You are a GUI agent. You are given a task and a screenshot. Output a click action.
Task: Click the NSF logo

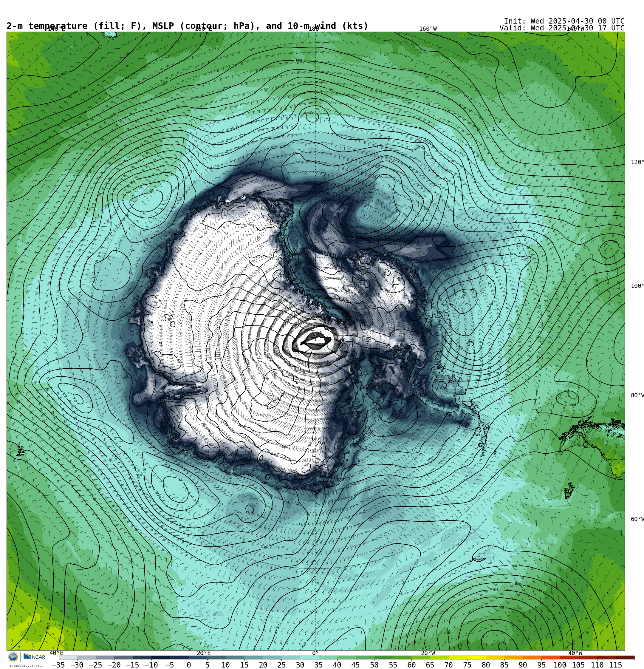[x=13, y=657]
